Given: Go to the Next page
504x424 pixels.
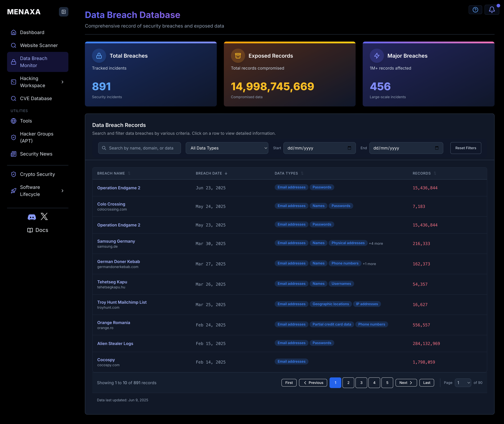Looking at the screenshot, I should 406,383.
